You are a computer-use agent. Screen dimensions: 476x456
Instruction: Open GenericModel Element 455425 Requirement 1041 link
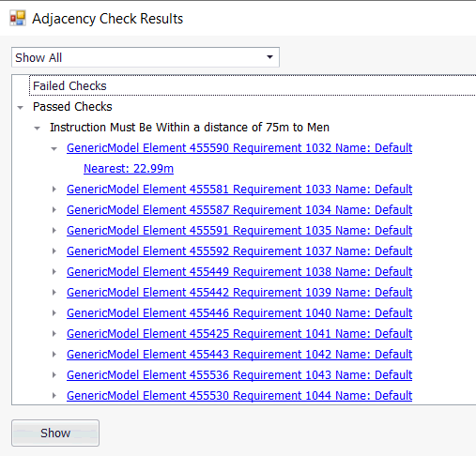coord(239,334)
